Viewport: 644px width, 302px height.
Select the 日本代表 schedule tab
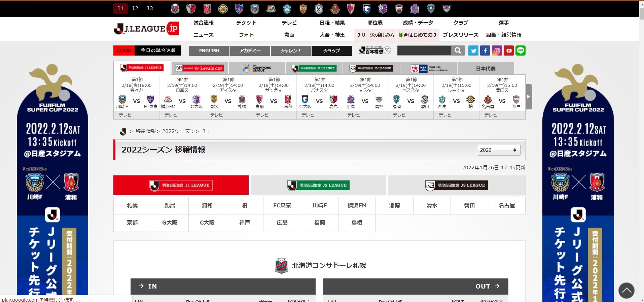(x=486, y=68)
